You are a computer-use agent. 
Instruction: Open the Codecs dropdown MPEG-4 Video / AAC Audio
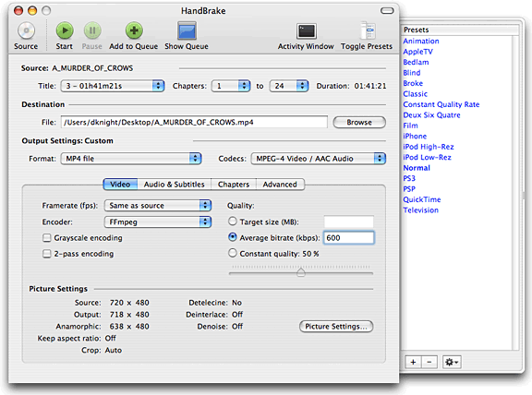click(x=319, y=159)
